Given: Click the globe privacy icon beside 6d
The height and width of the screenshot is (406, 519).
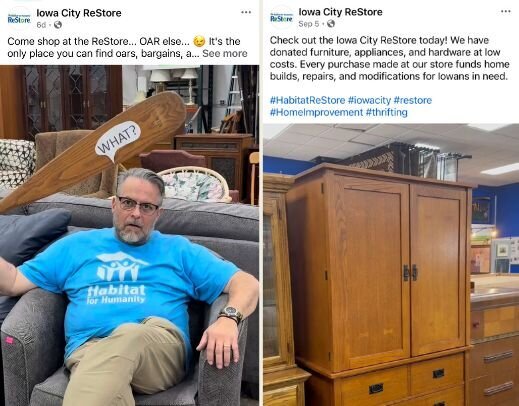Looking at the screenshot, I should click(58, 25).
